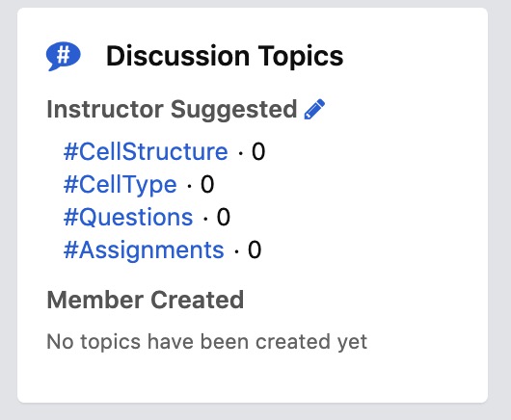Click the post count beside #Assignments
Image resolution: width=511 pixels, height=420 pixels.
(x=255, y=250)
